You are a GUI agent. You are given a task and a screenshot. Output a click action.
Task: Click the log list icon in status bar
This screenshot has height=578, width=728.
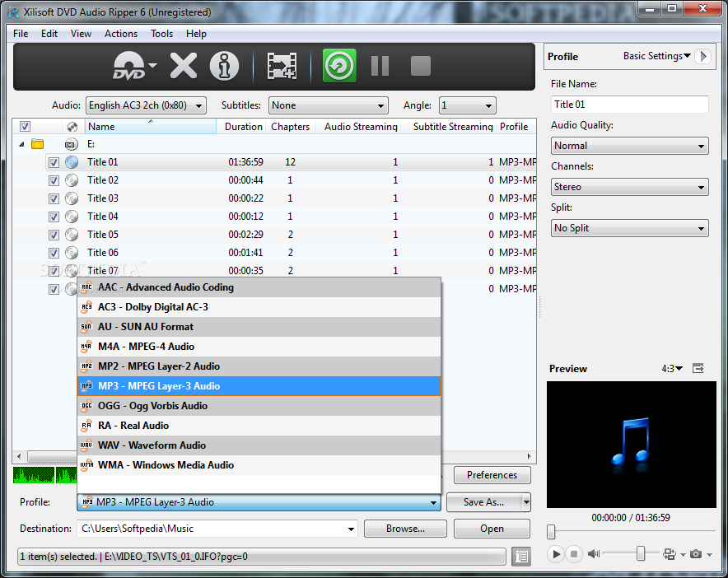[x=521, y=556]
